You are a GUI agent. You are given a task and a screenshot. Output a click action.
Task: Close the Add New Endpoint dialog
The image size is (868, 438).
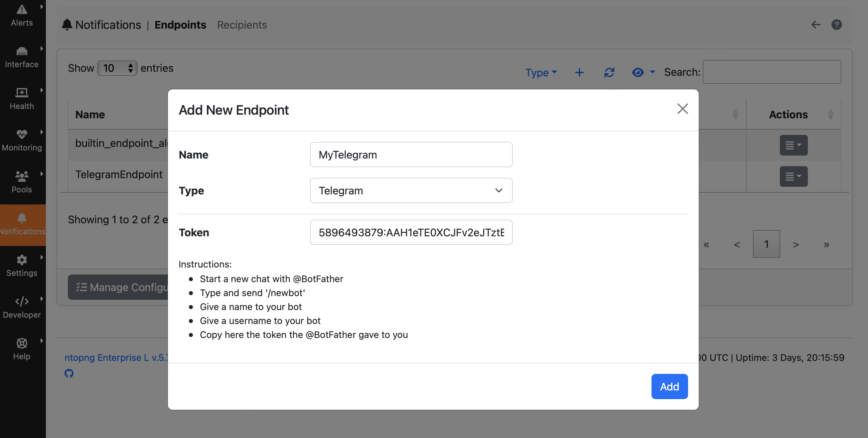(682, 109)
